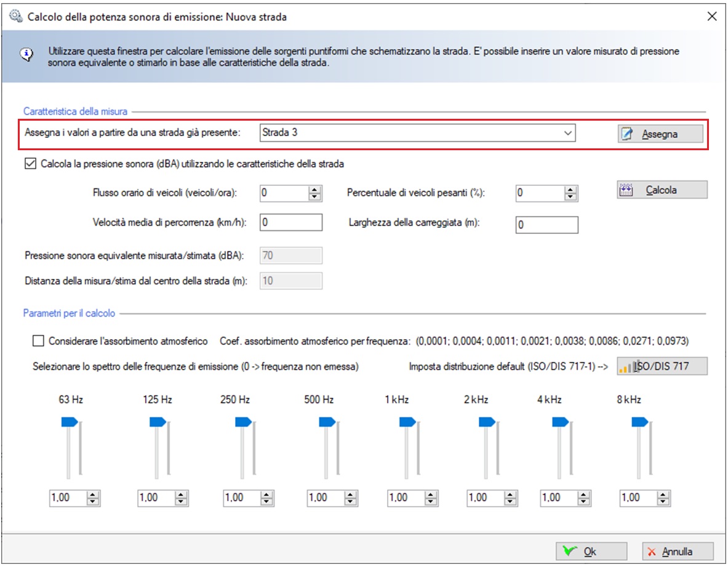Click the 8 kHz slider thumb
The image size is (728, 567).
[x=640, y=422]
